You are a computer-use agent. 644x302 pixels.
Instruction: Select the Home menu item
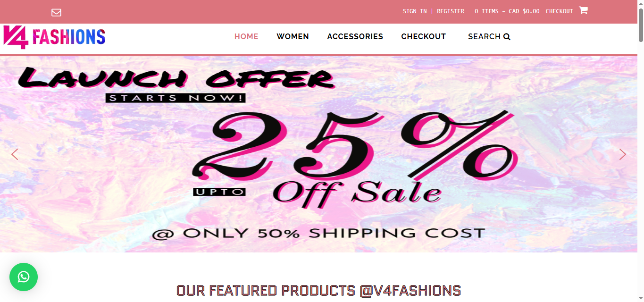246,36
